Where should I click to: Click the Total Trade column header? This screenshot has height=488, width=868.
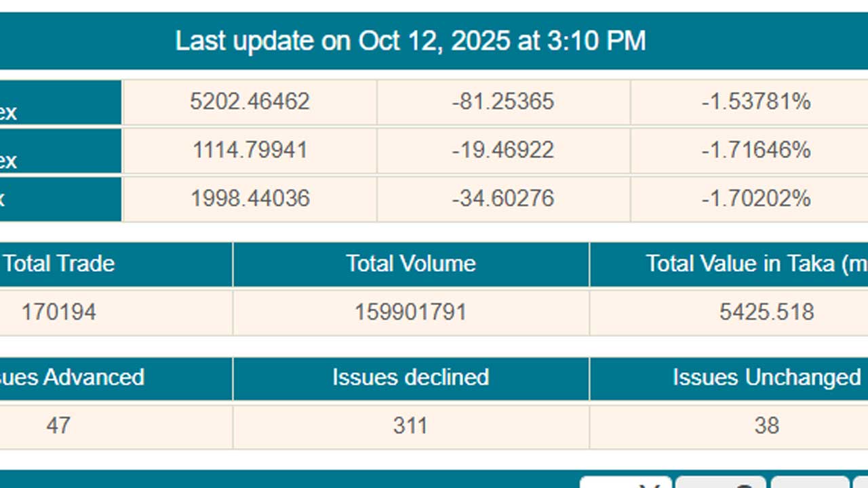pos(59,264)
